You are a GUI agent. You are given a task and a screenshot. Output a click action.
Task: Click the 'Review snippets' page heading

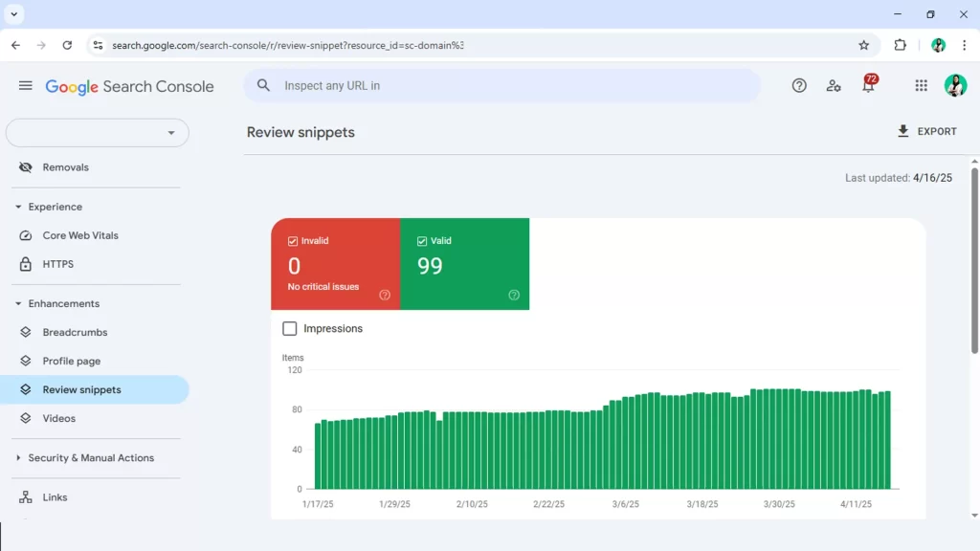301,132
